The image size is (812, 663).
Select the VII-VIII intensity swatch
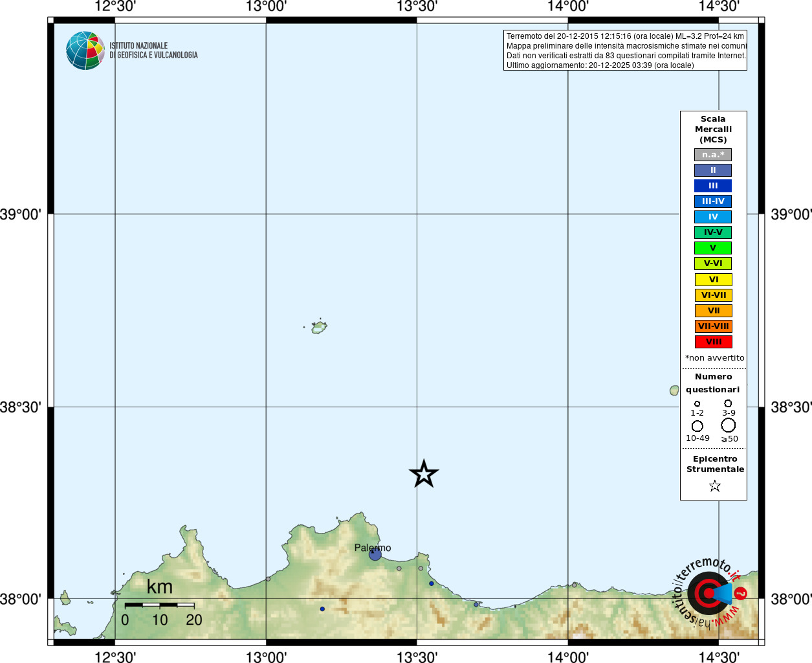(714, 326)
